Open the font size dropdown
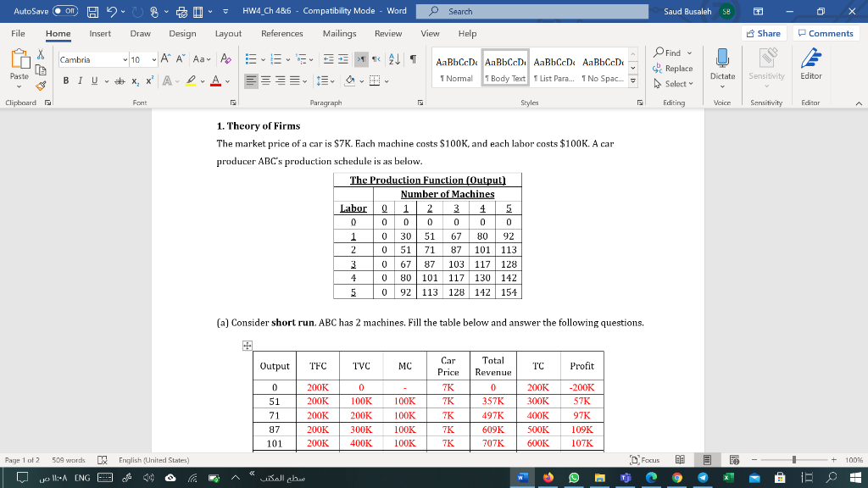The image size is (868, 488). click(154, 60)
